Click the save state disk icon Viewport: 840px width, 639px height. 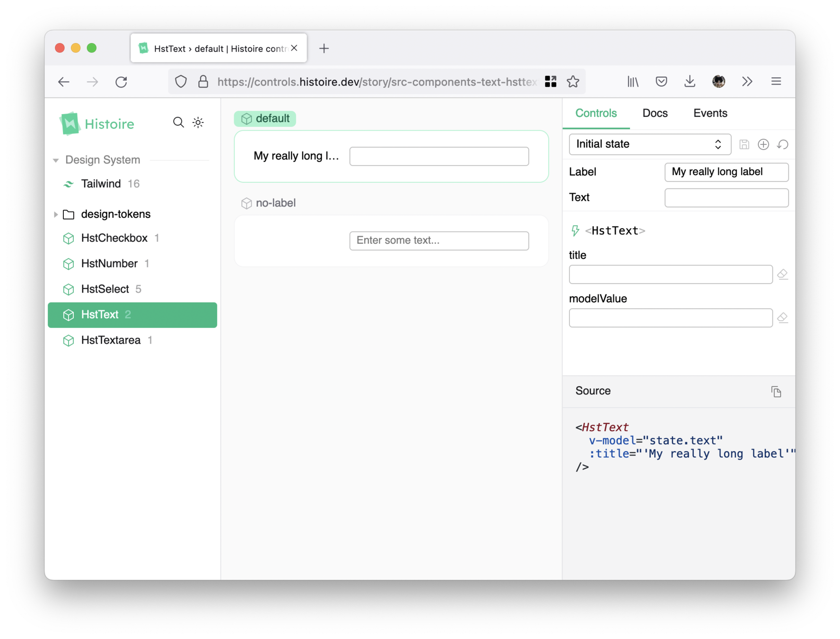click(x=744, y=144)
